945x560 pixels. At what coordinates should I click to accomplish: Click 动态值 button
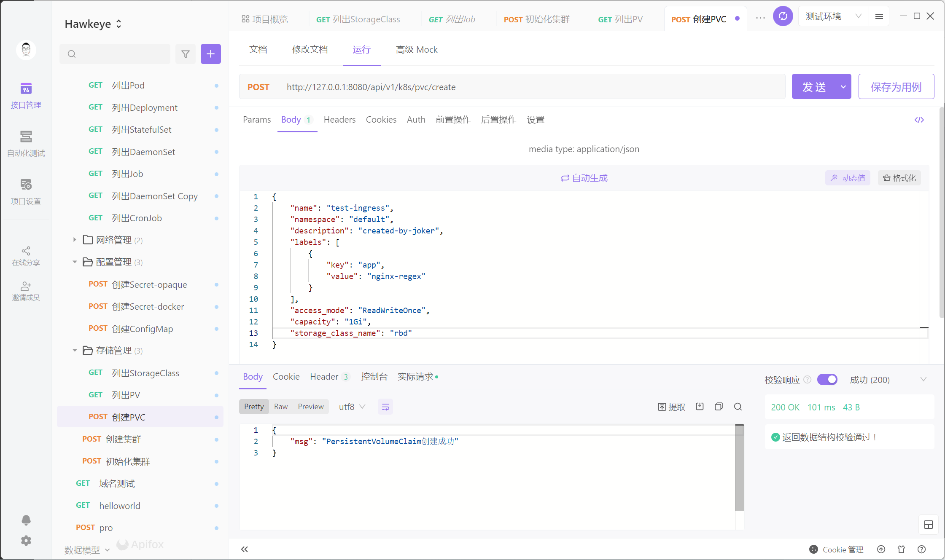[848, 178]
